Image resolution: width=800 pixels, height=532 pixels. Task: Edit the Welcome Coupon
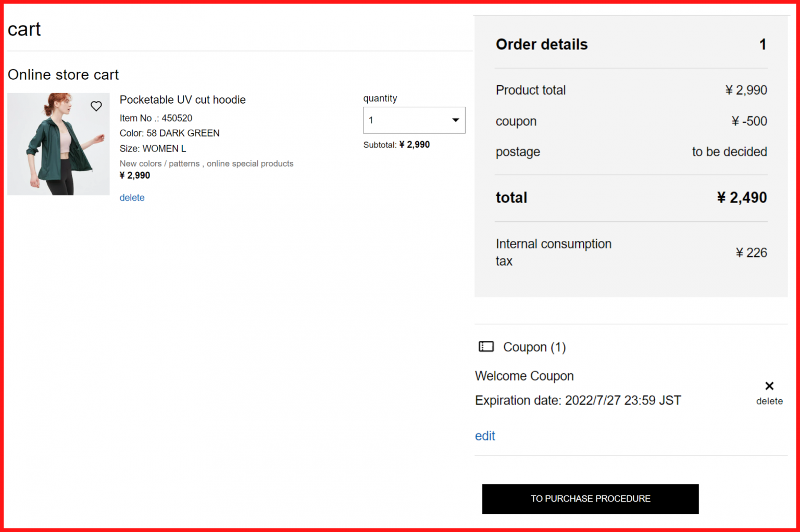(x=485, y=436)
